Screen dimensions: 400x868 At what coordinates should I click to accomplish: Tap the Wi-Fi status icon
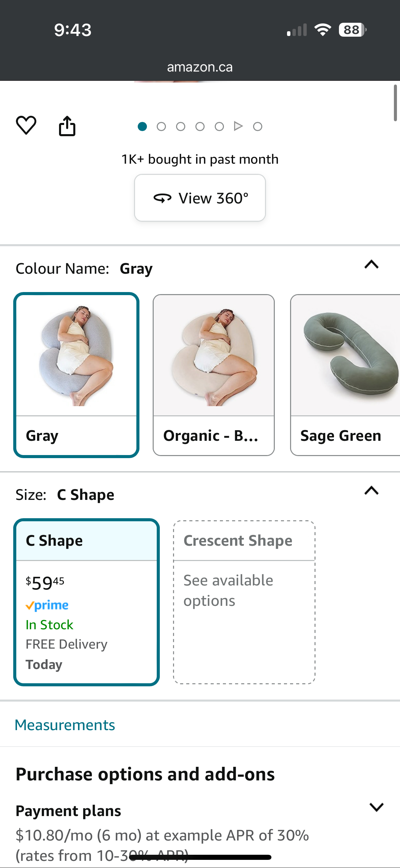pyautogui.click(x=323, y=30)
